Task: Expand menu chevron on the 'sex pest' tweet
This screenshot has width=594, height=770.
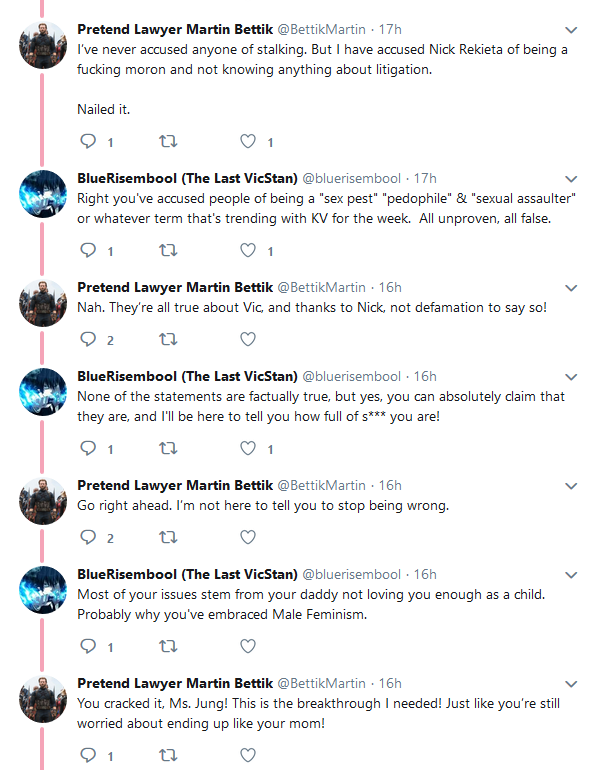Action: point(571,179)
